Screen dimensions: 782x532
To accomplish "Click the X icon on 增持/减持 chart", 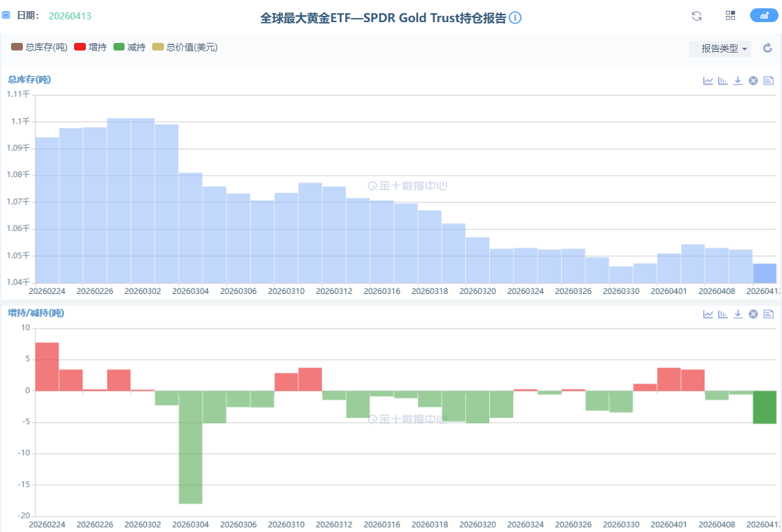I will [754, 314].
